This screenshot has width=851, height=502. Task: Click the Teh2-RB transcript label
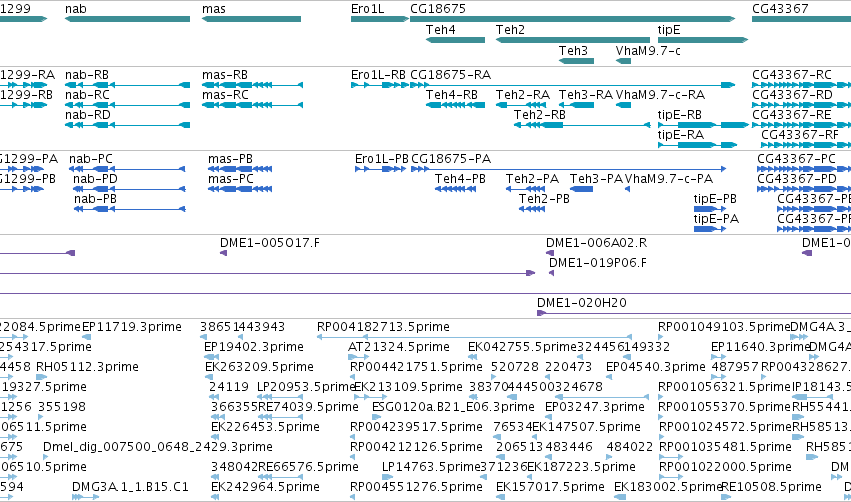click(x=540, y=115)
